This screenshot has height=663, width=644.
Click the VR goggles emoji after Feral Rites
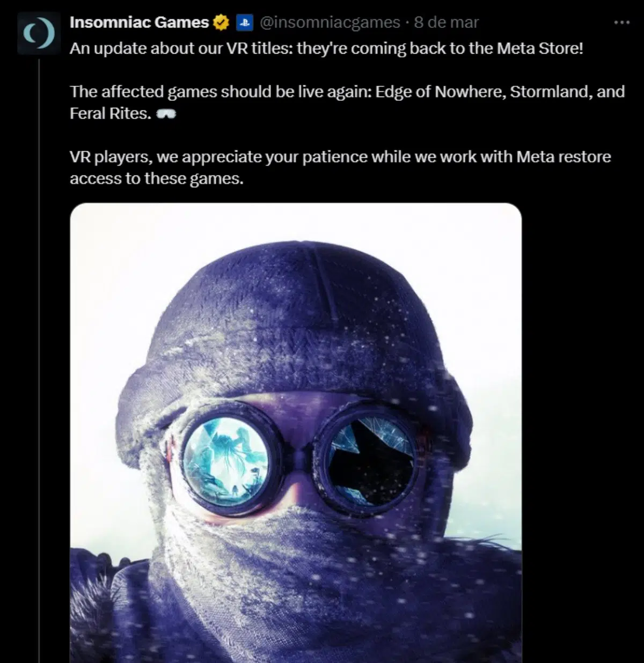coord(165,114)
